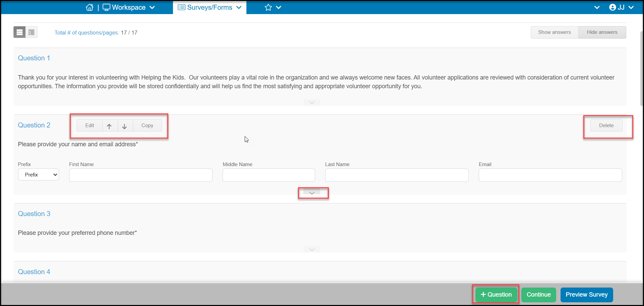Viewport: 644px width, 306px height.
Task: Click the First Name input field
Action: [x=141, y=175]
